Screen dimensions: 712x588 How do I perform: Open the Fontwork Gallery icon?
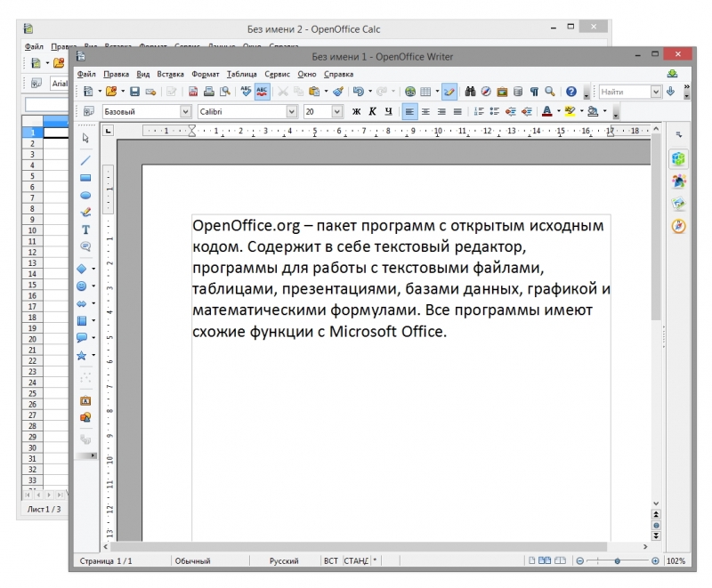85,400
